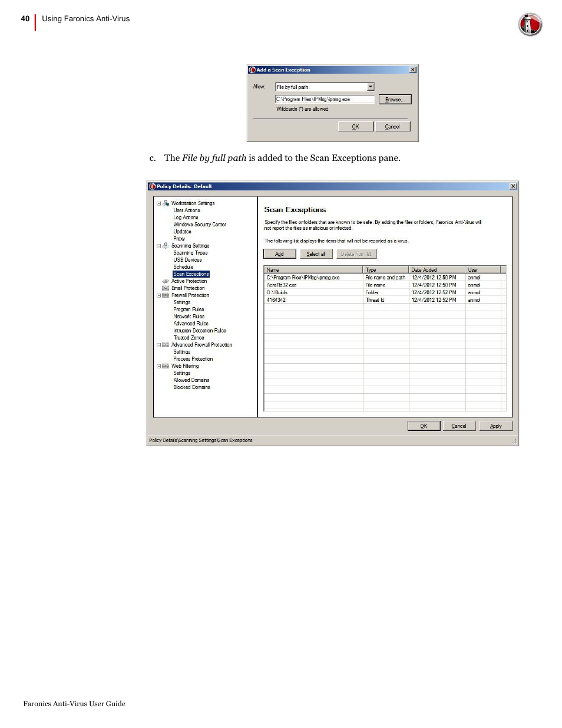Image resolution: width=562 pixels, height=728 pixels.
Task: Click the Email Protection envelope icon
Action: click(166, 288)
